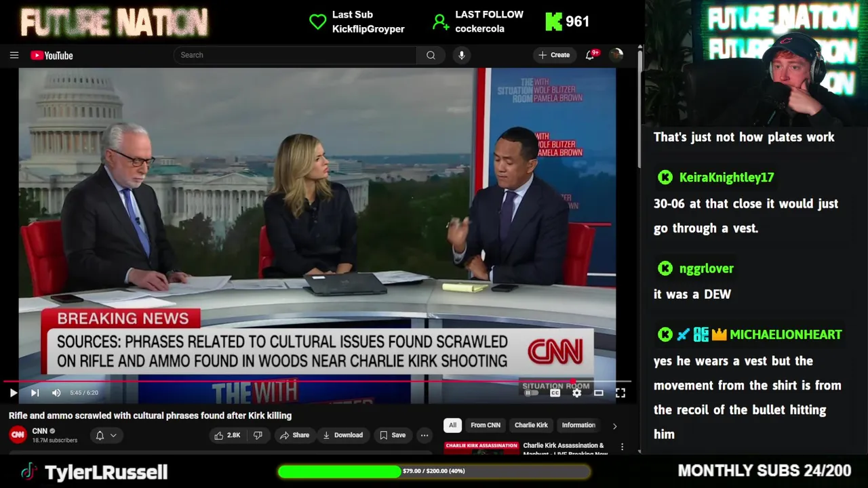The height and width of the screenshot is (488, 868).
Task: Click TylerLRussell handle text
Action: (x=106, y=472)
